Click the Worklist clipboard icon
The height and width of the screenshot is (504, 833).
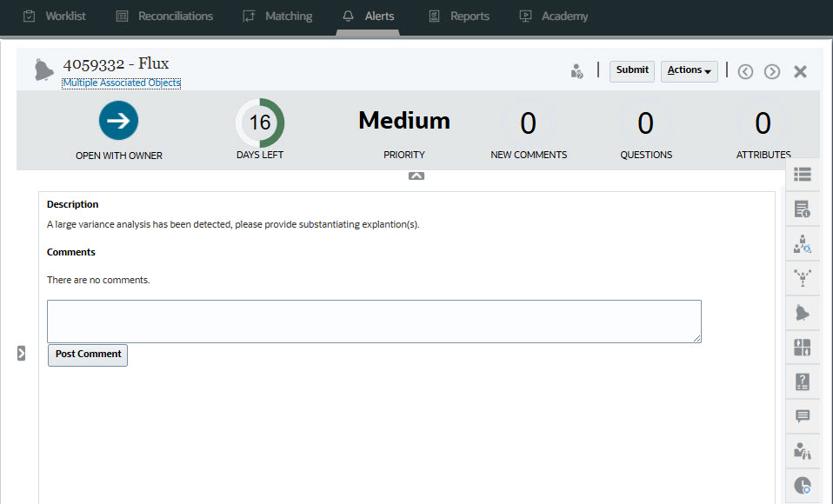click(30, 17)
